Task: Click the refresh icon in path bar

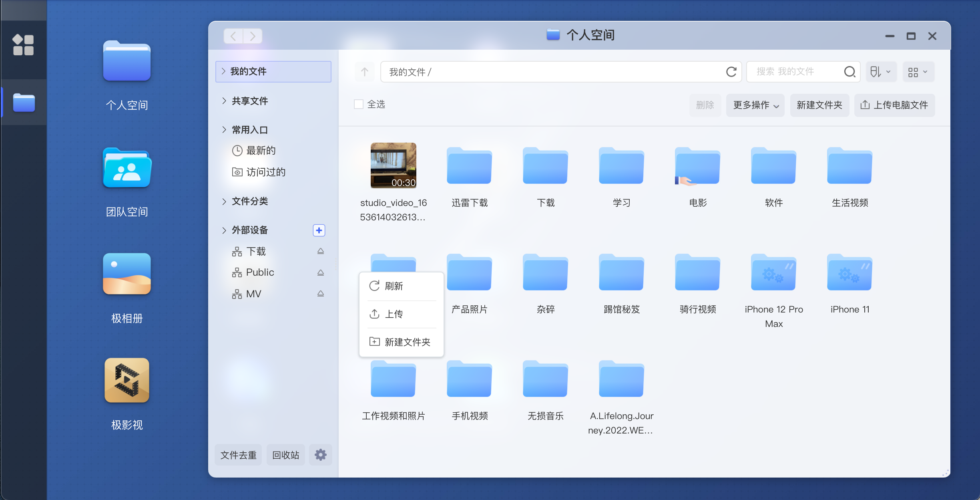Action: coord(731,72)
